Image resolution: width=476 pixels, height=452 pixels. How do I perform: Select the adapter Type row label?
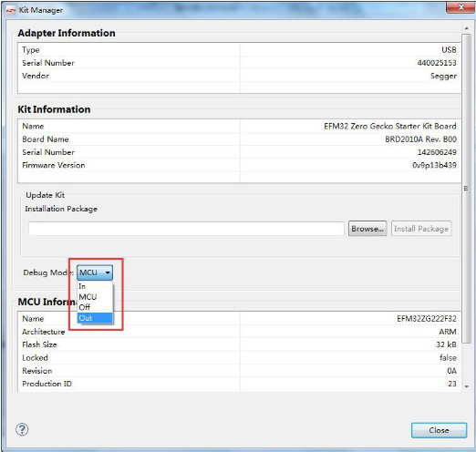point(31,50)
